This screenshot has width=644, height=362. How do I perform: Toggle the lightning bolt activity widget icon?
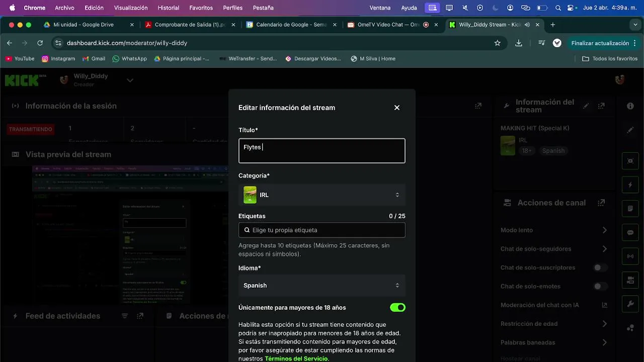click(x=630, y=185)
